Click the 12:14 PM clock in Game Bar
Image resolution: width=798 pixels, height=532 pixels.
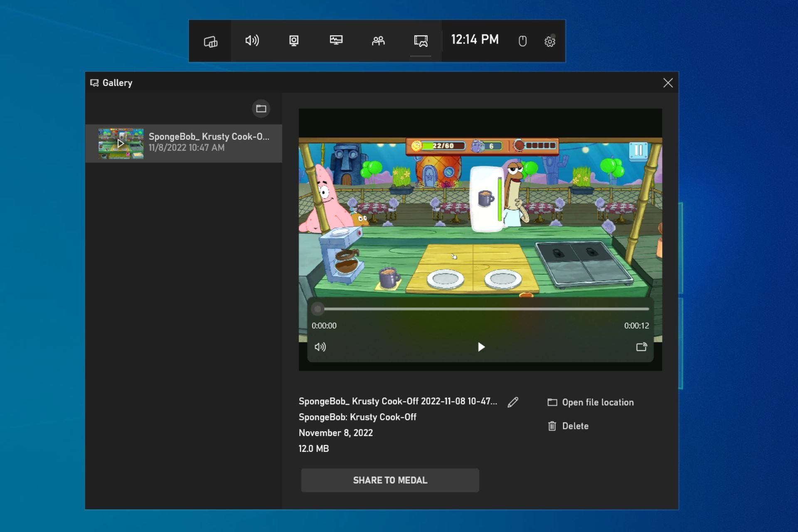point(475,39)
